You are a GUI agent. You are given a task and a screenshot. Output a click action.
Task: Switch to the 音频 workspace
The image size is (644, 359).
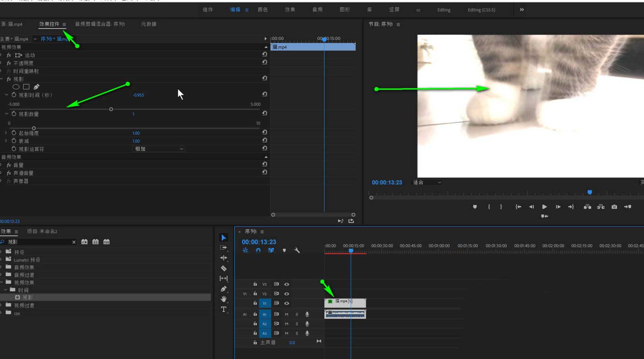point(318,10)
